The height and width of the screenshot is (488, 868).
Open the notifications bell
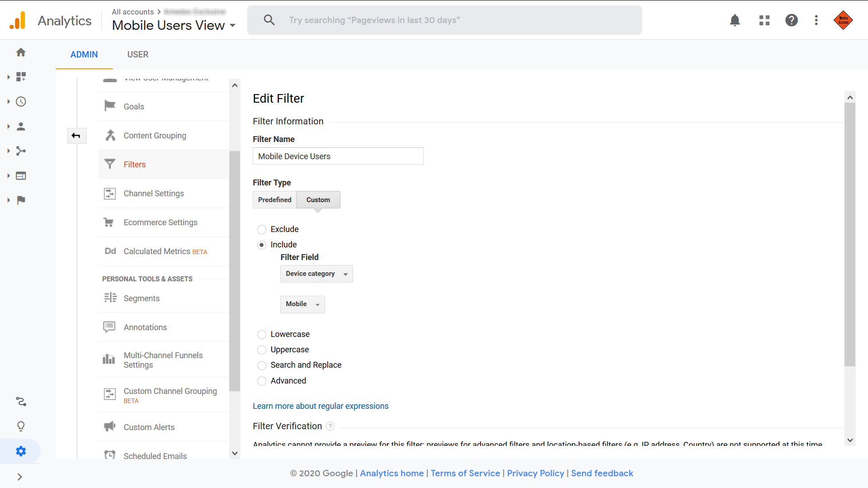coord(735,20)
